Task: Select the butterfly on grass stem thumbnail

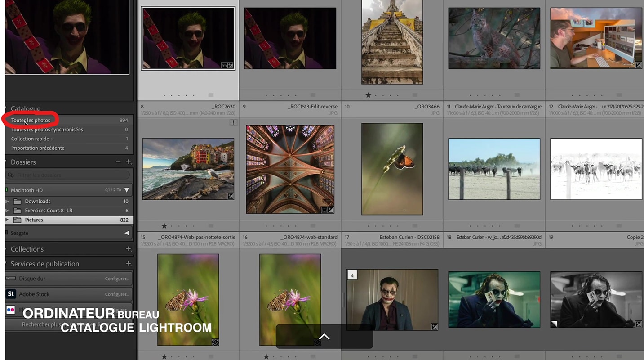Action: pyautogui.click(x=392, y=169)
